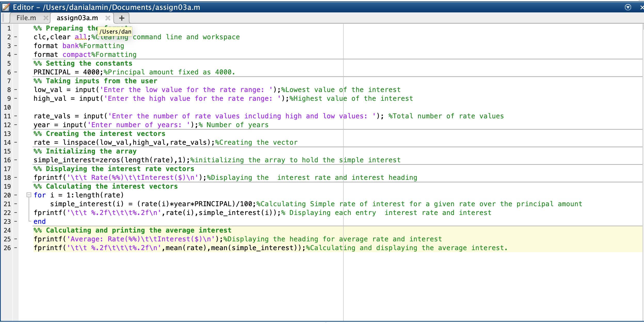Click the linspace function call on line 14
The height and width of the screenshot is (323, 644).
pos(79,142)
